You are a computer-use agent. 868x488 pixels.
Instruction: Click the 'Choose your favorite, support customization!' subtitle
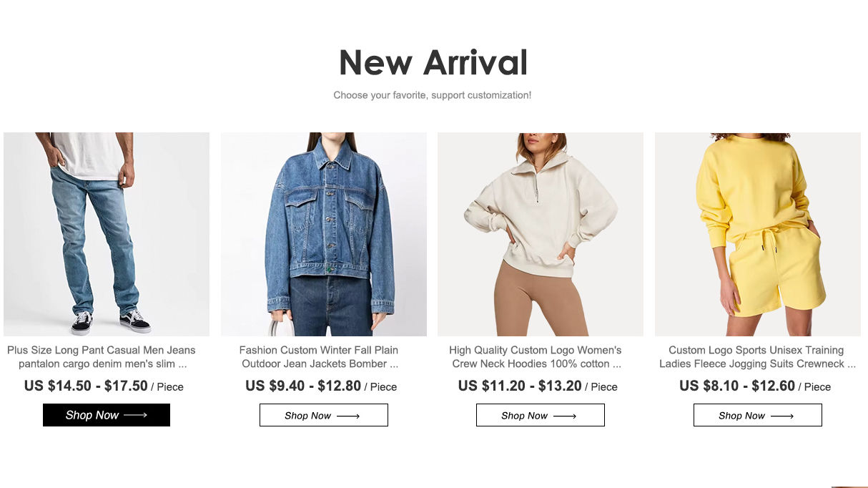coord(433,95)
